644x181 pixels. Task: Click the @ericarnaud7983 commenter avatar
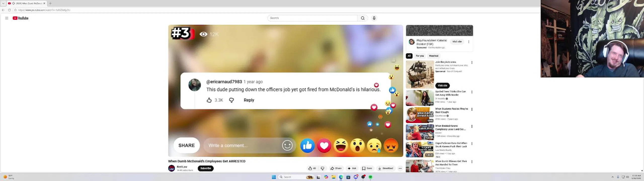[195, 85]
